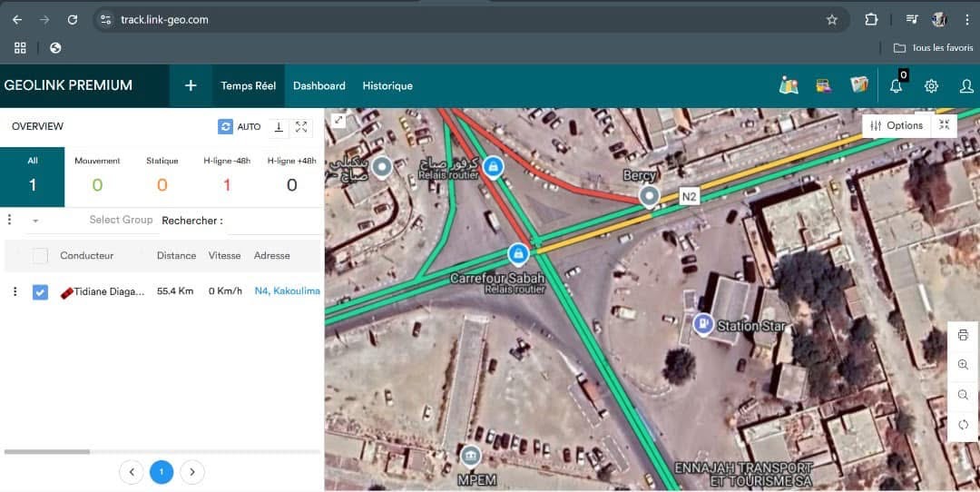Sort by the Conducteur column header
980x492 pixels.
point(87,256)
